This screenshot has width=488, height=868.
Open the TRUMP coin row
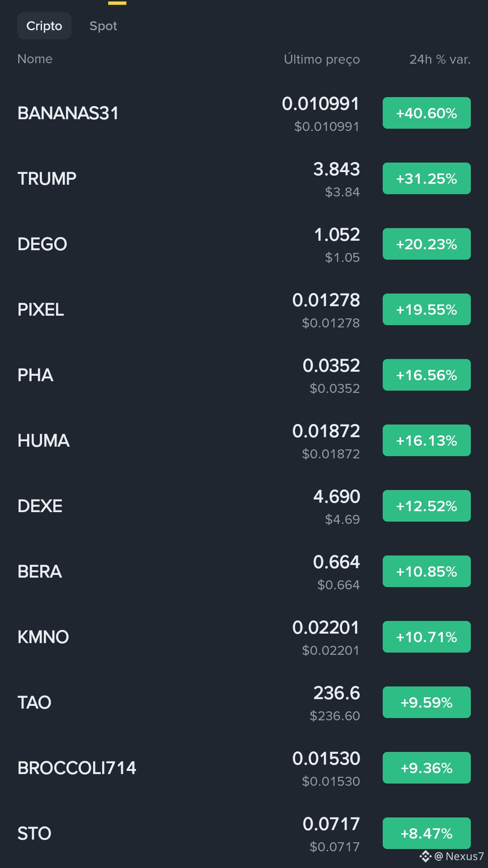[x=244, y=178]
